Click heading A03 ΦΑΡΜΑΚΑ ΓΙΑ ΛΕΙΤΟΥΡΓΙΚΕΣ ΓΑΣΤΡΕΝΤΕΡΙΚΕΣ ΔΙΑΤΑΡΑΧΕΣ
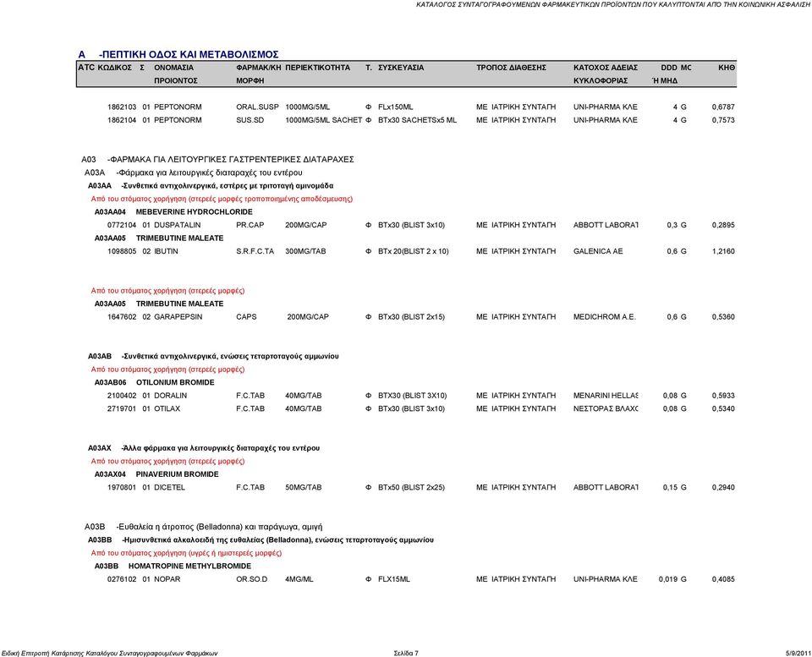The height and width of the screenshot is (657, 812). (217, 160)
